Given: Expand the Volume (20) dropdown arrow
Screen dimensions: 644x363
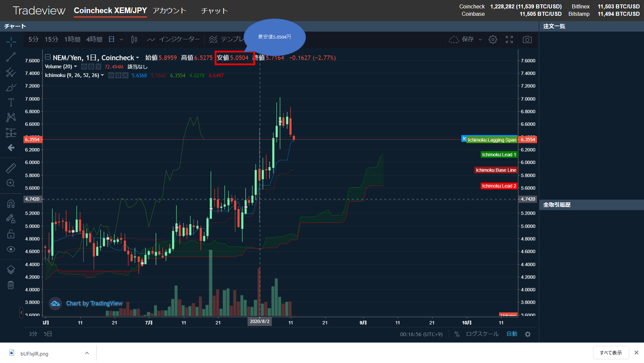Looking at the screenshot, I should 75,66.
